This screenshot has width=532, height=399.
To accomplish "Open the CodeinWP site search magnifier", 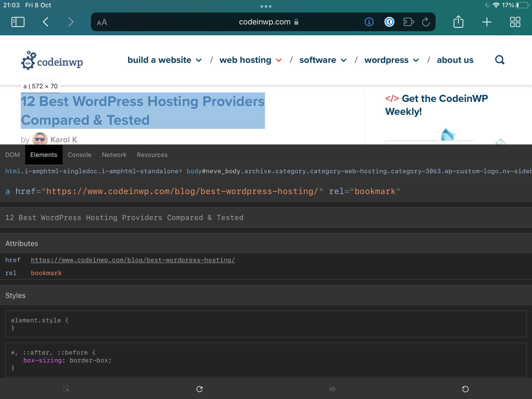I will pos(500,60).
